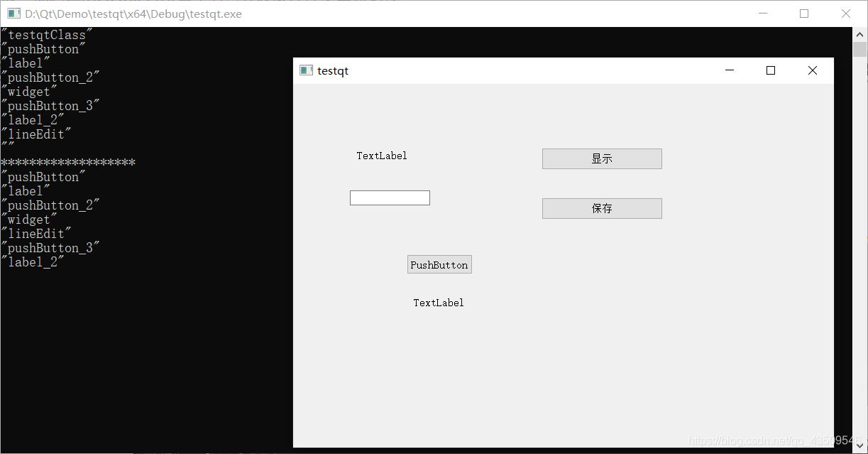
Task: Select the lower TextLabel under PushButton
Action: pos(438,302)
